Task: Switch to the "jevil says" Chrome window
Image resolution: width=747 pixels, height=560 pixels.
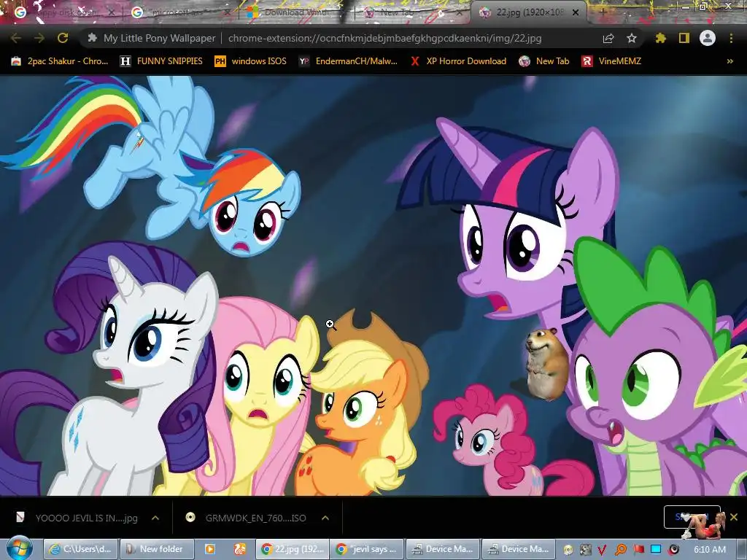Action: 368,549
